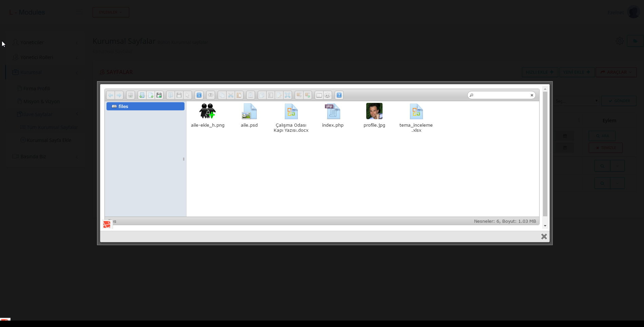Click L - Modules logo in background
This screenshot has height=327, width=644.
(x=27, y=12)
